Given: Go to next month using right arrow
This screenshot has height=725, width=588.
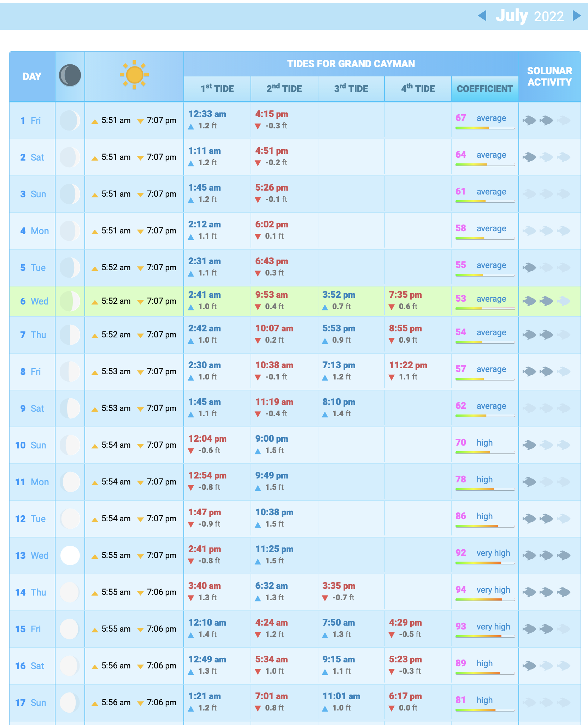Looking at the screenshot, I should point(576,16).
